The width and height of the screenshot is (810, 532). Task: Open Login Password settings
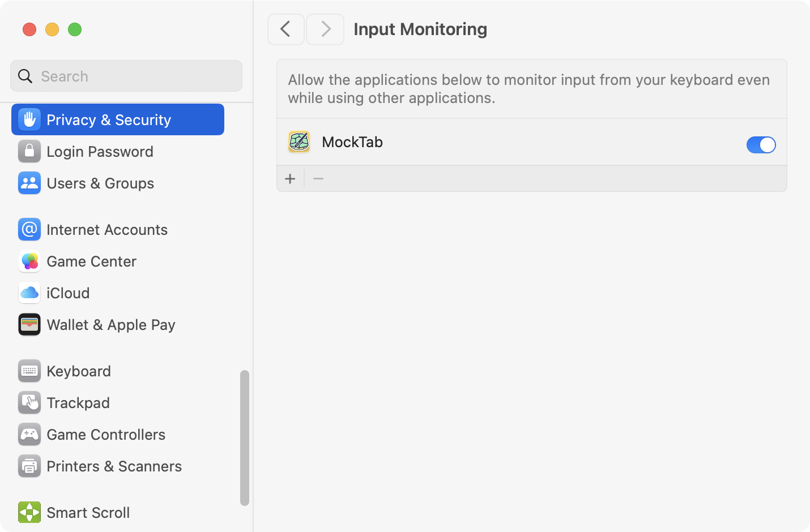tap(118, 151)
